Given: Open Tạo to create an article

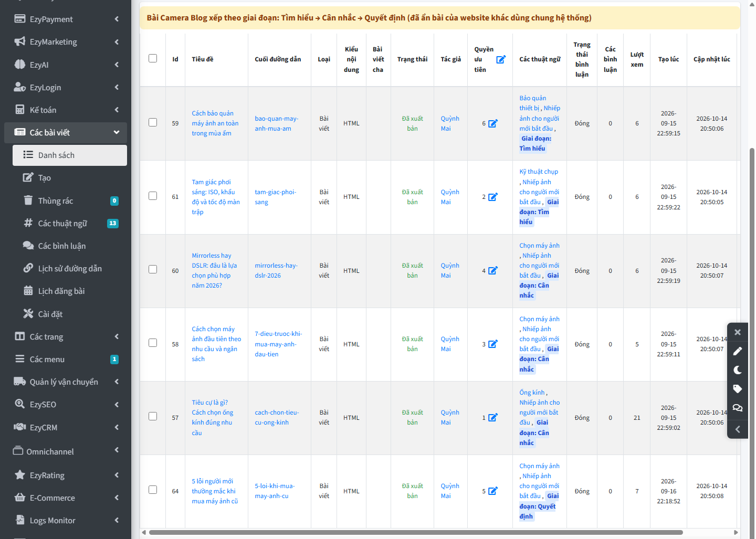Looking at the screenshot, I should pyautogui.click(x=70, y=177).
